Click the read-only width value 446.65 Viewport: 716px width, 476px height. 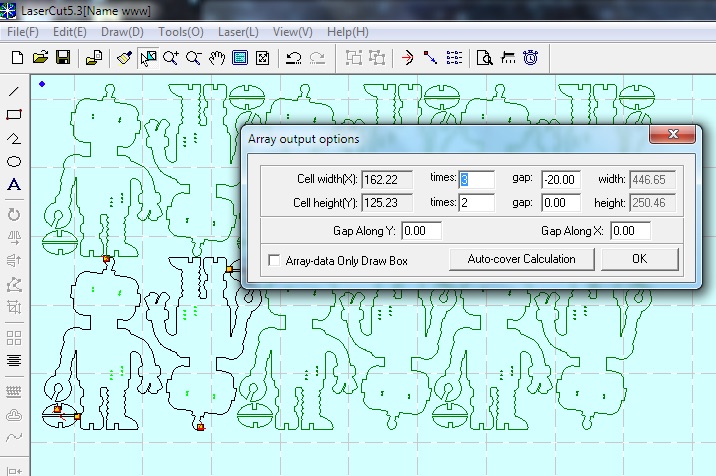coord(653,180)
